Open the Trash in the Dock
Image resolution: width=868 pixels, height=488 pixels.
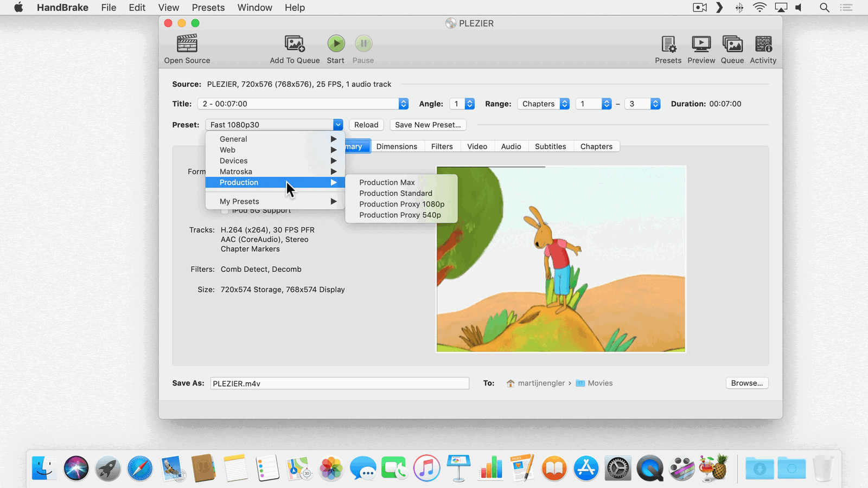[x=823, y=468]
